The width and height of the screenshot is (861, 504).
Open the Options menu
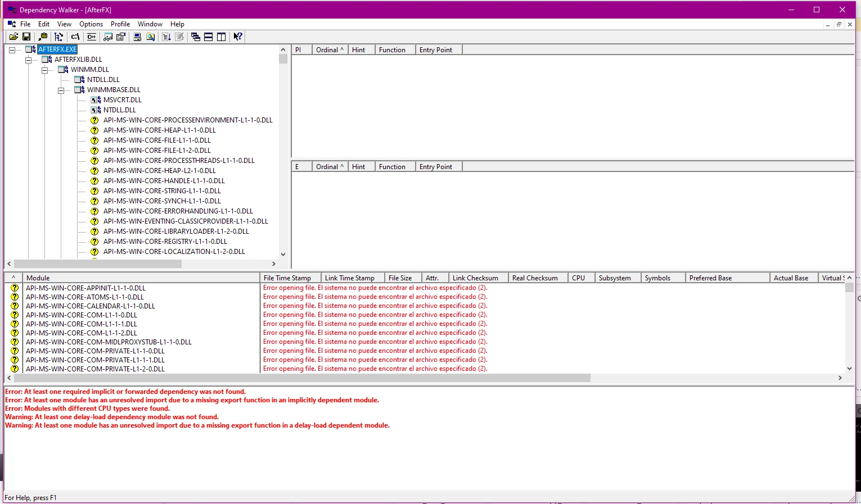(91, 24)
